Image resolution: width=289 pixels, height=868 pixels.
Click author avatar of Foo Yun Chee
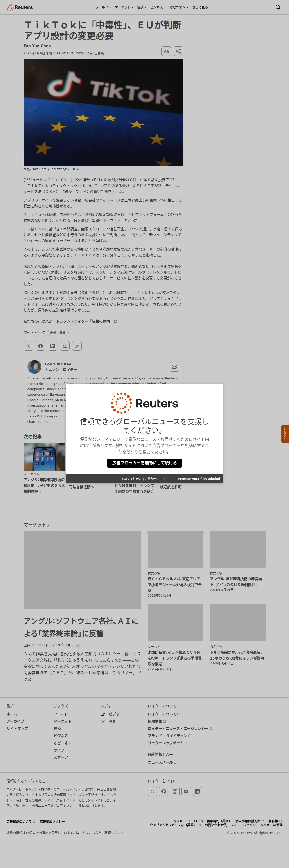pyautogui.click(x=34, y=367)
